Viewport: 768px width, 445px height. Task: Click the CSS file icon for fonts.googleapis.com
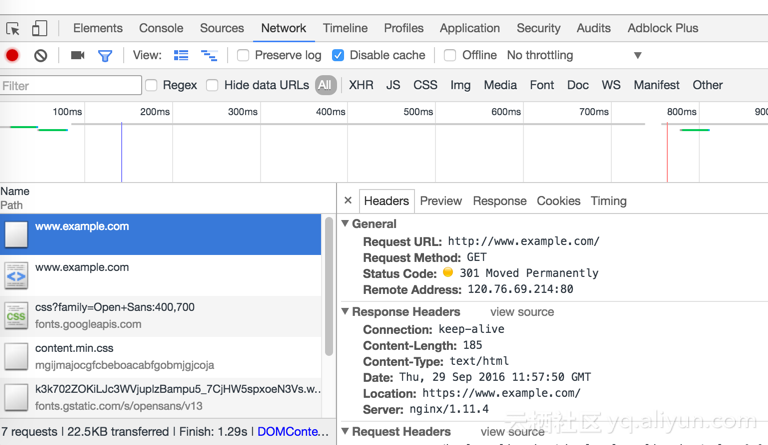click(x=16, y=316)
